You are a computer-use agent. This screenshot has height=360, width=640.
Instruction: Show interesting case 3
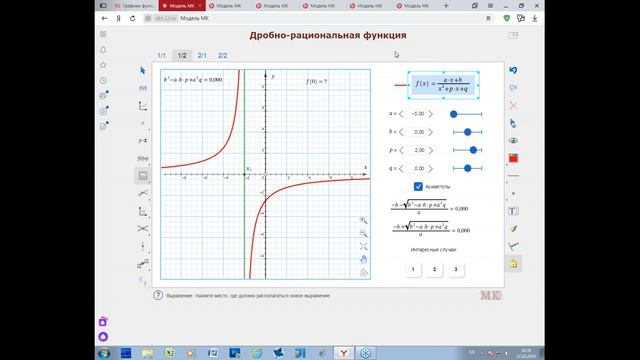coord(456,269)
